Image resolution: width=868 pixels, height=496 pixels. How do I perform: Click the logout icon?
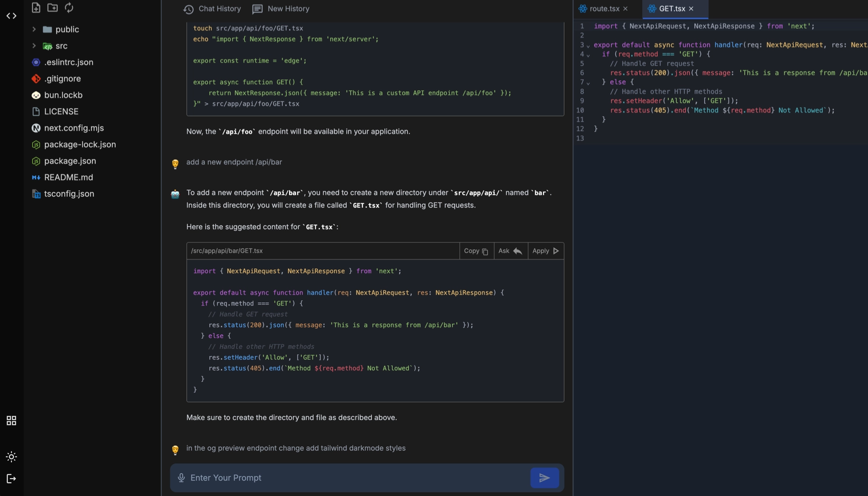[11, 479]
